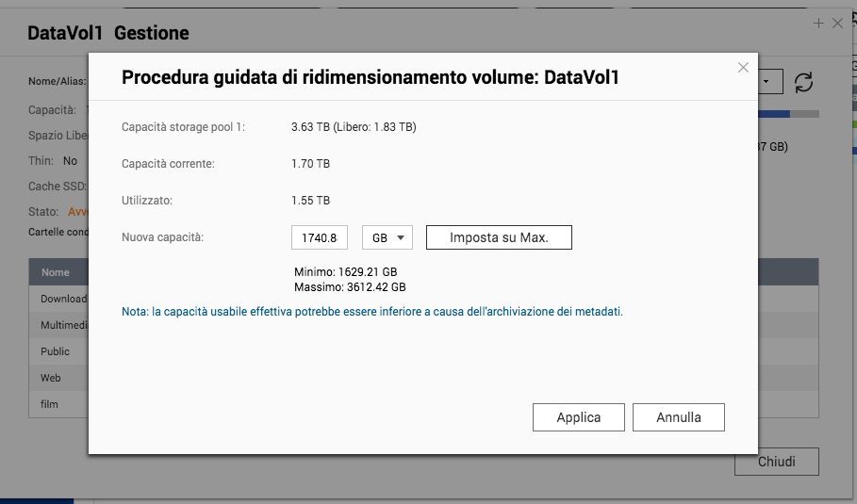The image size is (857, 504).
Task: Close the DataVol1 Gestione window
Action: 837,23
